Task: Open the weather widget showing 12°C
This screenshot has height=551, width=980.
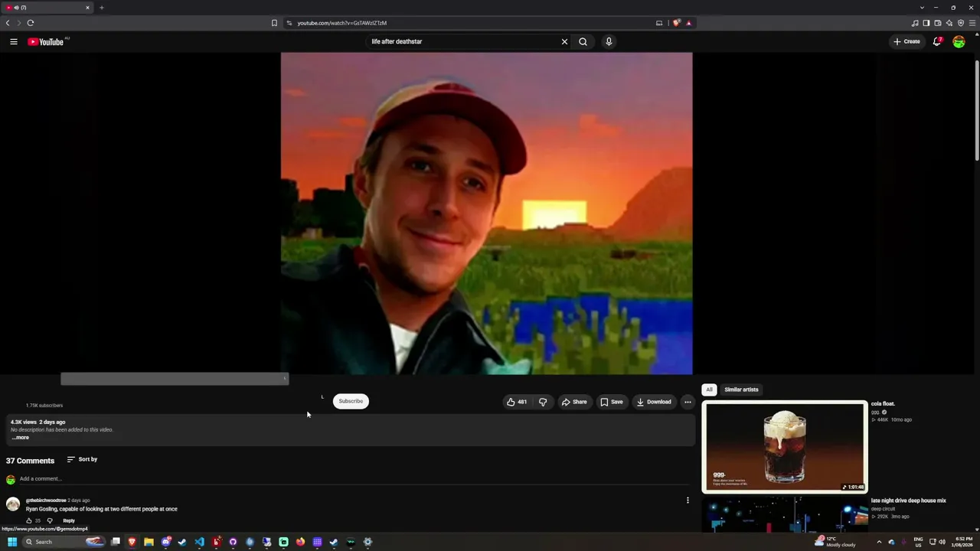Action: pos(835,542)
